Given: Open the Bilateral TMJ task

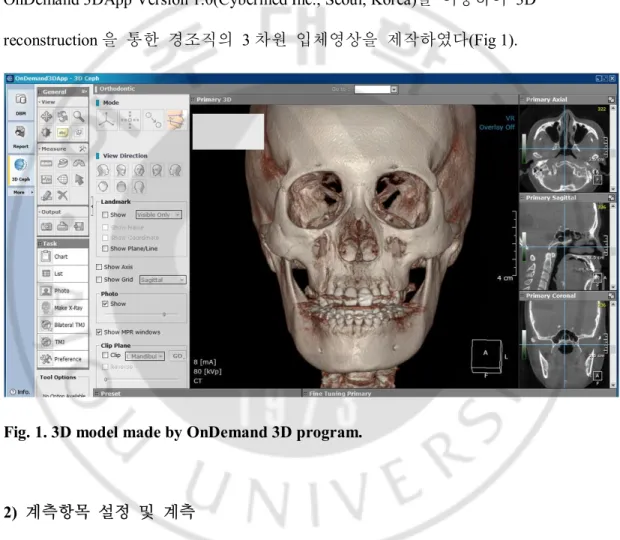Looking at the screenshot, I should (x=63, y=325).
